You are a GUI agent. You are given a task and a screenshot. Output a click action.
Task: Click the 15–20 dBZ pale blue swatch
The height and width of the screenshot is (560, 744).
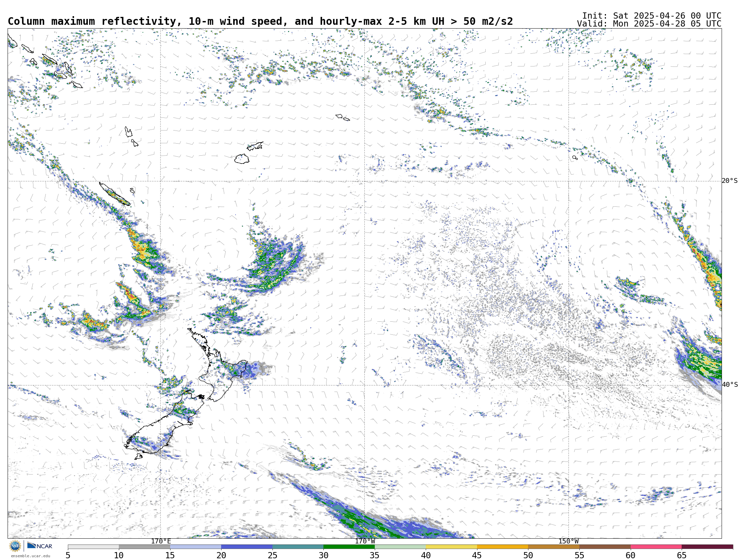196,547
